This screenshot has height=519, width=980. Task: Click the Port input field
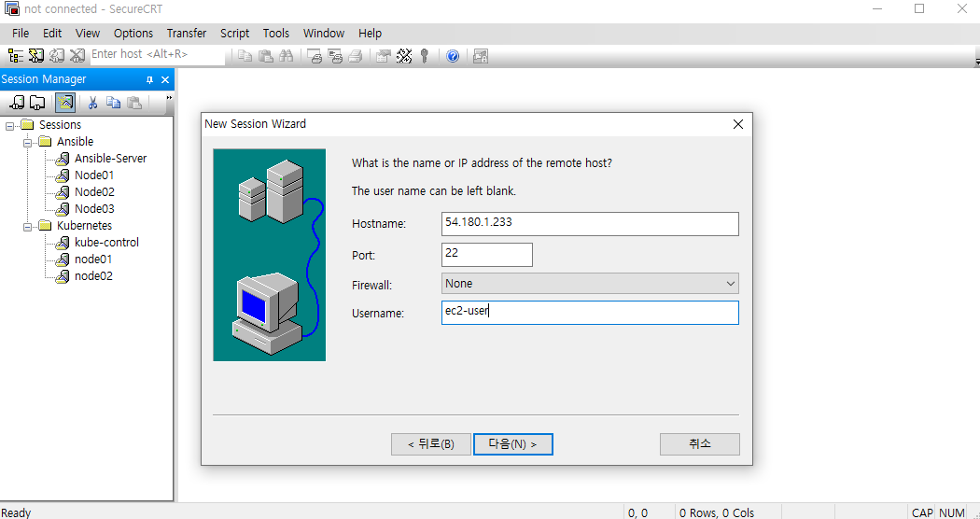coord(487,255)
